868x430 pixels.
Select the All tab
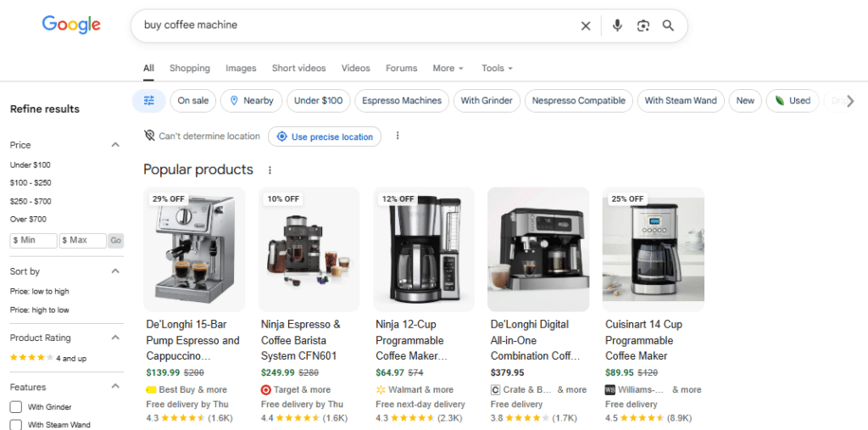[x=148, y=68]
